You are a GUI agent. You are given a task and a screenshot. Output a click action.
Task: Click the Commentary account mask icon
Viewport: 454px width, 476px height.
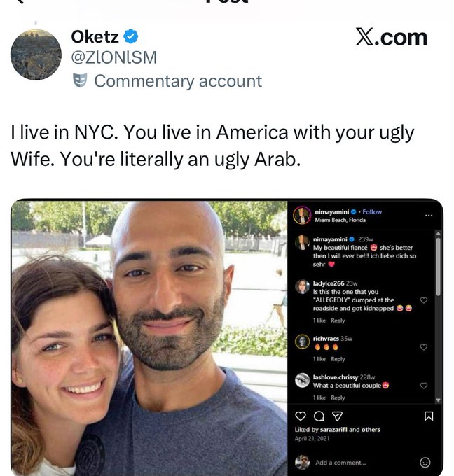80,81
